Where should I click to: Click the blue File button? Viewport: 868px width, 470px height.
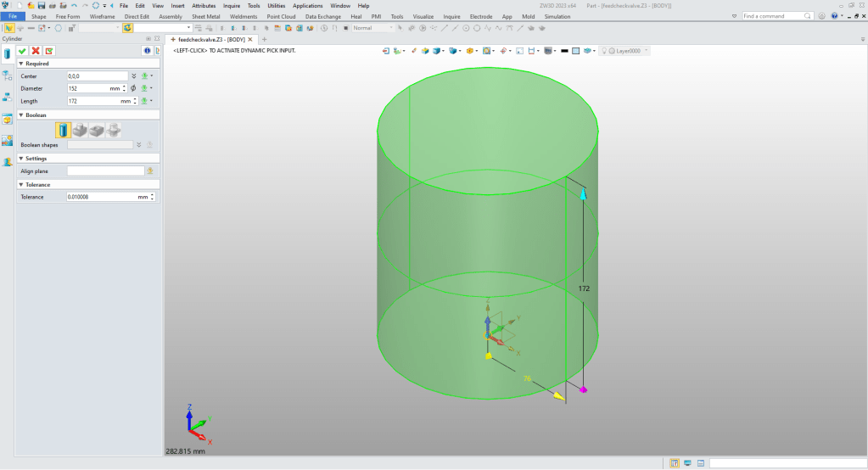point(13,16)
